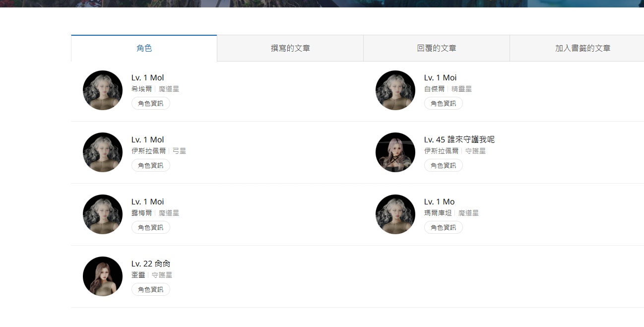The height and width of the screenshot is (327, 644).
Task: Click the avatar of Lv. 22 肏肏
Action: pyautogui.click(x=103, y=276)
